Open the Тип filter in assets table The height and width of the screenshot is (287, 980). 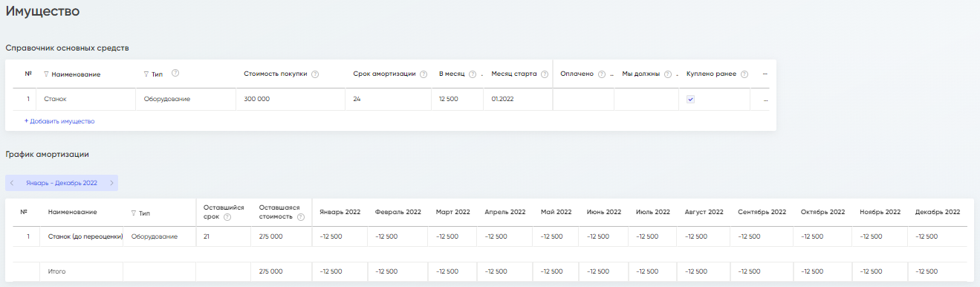(x=146, y=74)
